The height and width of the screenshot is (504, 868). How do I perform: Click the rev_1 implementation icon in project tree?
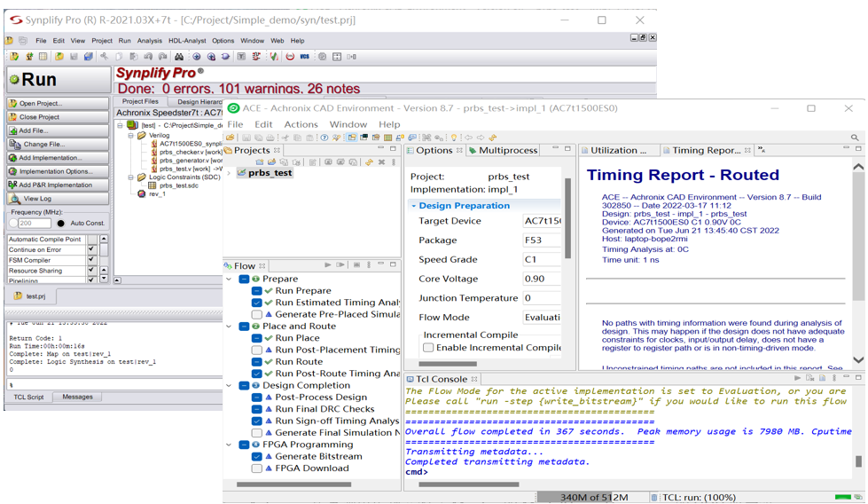(140, 193)
